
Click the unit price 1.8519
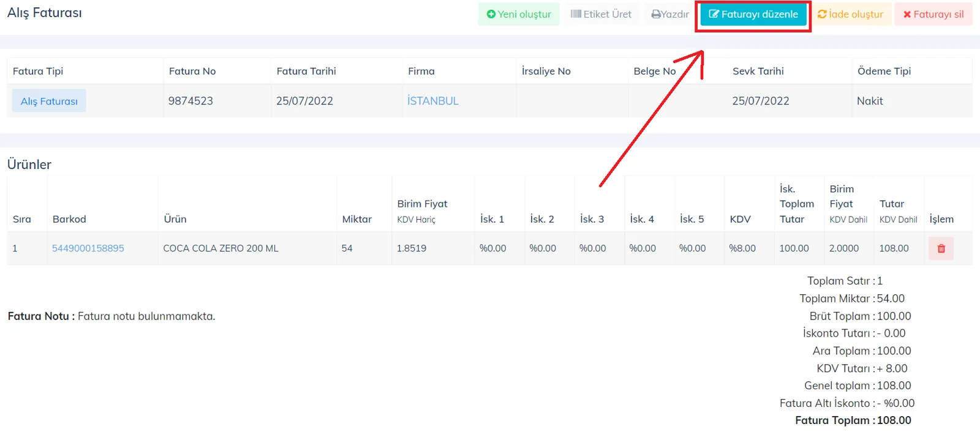coord(412,248)
